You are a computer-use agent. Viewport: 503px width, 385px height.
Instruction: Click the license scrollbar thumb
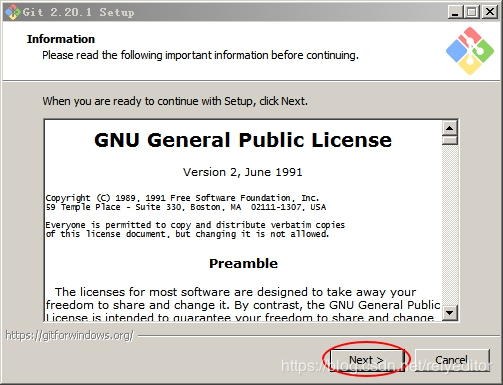[450, 140]
